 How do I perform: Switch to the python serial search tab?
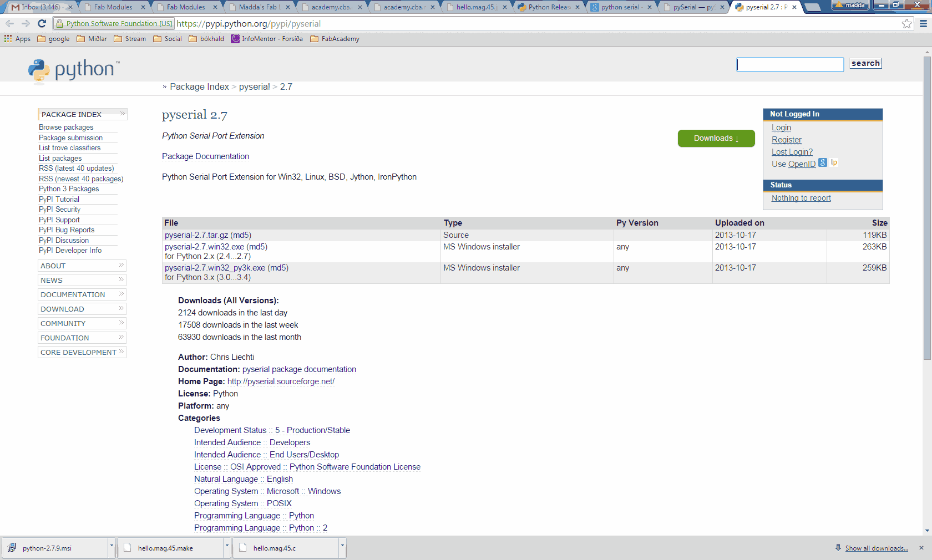[x=620, y=7]
